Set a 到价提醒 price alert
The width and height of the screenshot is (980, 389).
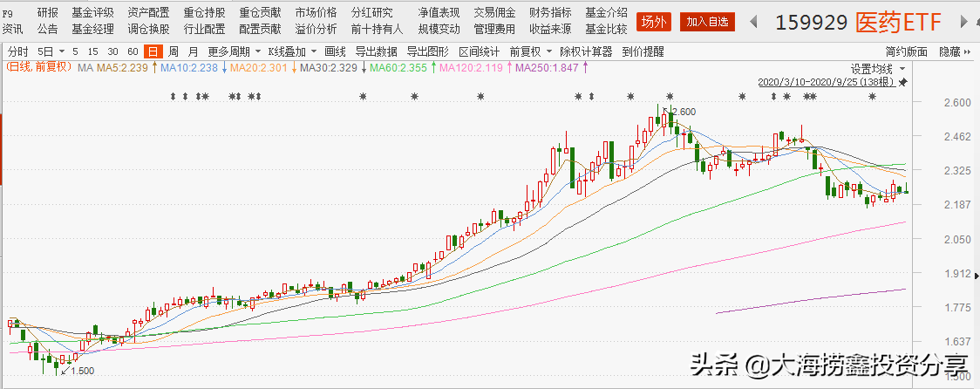(643, 51)
